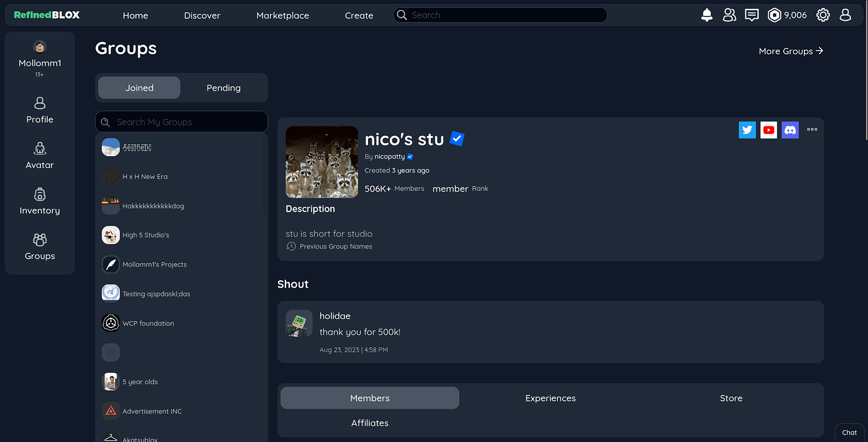Open the Marketplace from the navigation bar
The height and width of the screenshot is (442, 868).
tap(282, 14)
